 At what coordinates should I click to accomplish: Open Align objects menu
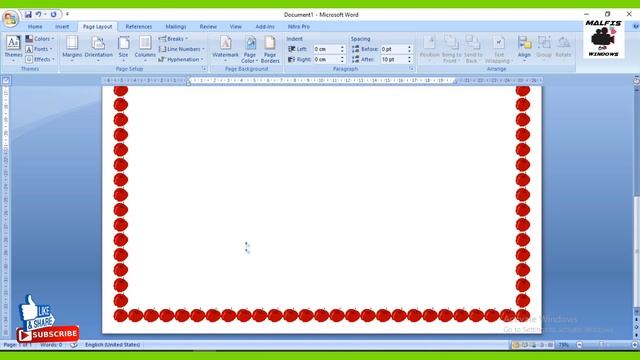tap(524, 48)
